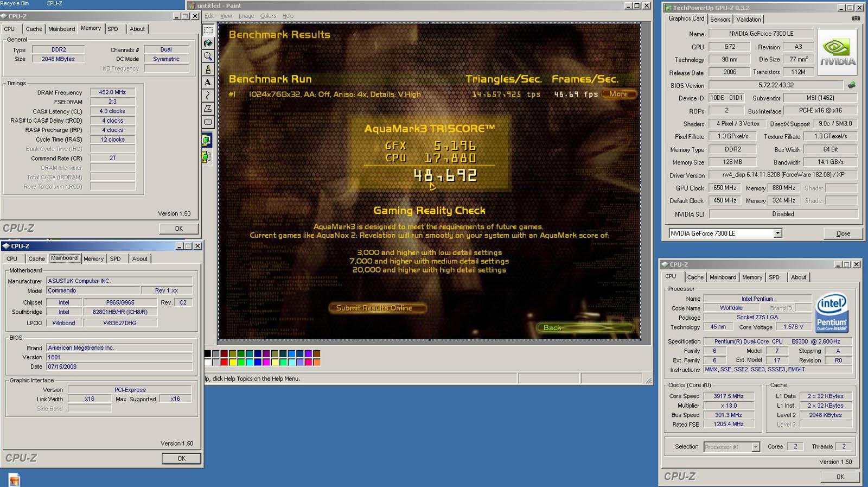Image resolution: width=868 pixels, height=487 pixels.
Task: Switch to the Validation tab in GPU-Z
Action: coord(749,19)
